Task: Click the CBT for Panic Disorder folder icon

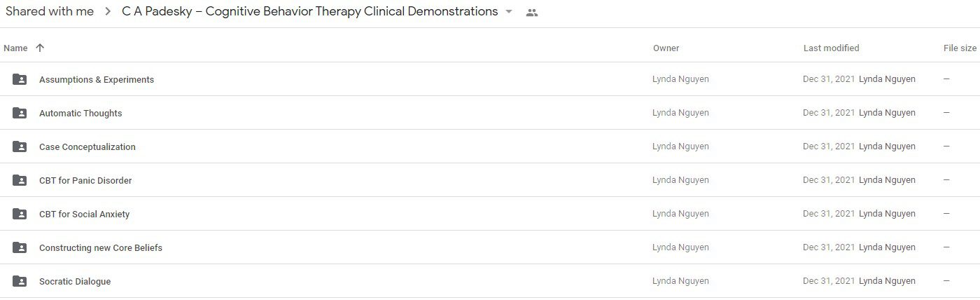Action: click(20, 180)
